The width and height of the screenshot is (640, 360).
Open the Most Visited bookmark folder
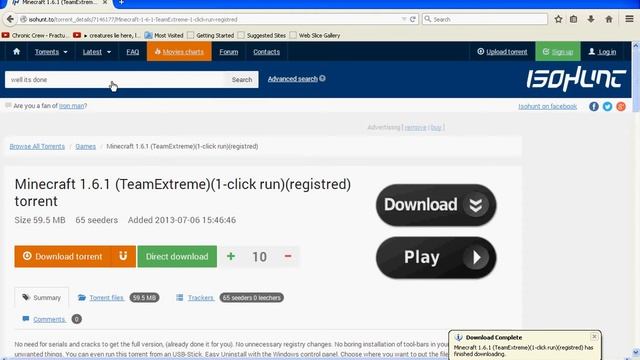(x=164, y=36)
